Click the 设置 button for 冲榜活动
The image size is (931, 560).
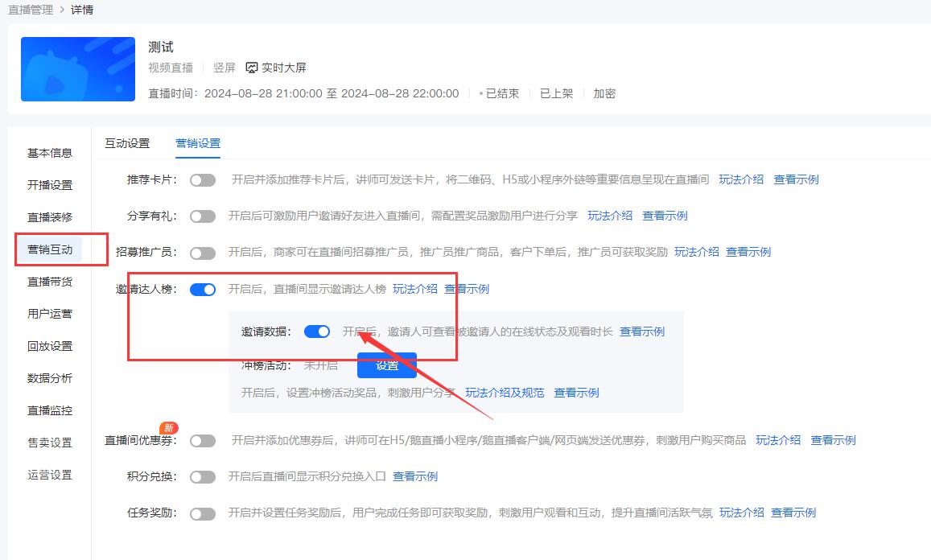(386, 364)
